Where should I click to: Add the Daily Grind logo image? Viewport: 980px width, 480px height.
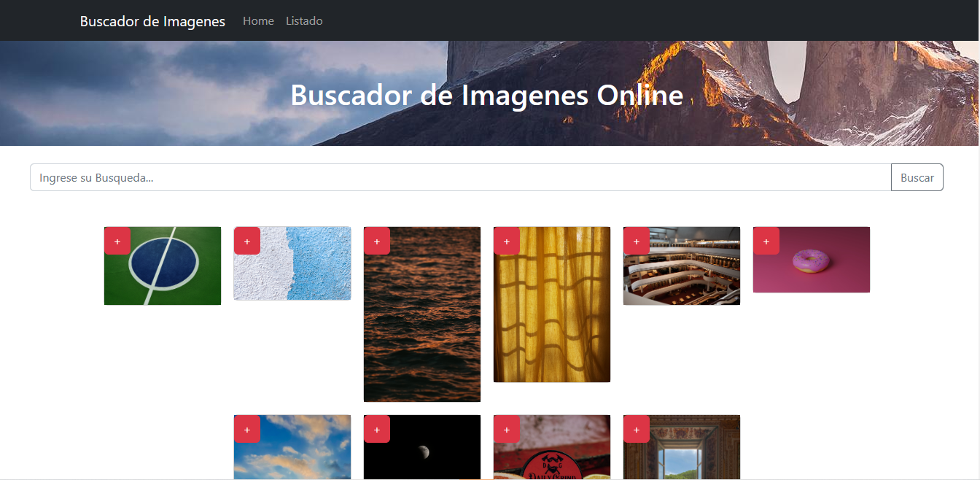tap(507, 430)
